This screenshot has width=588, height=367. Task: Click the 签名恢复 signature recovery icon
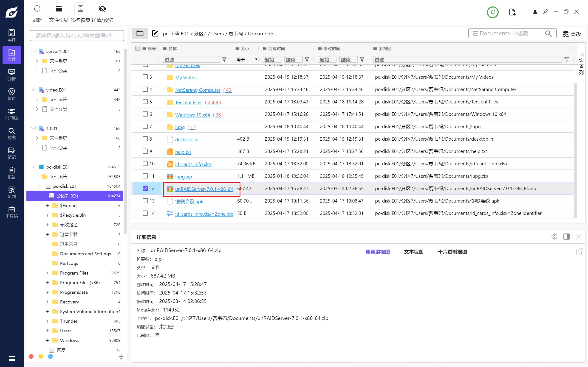[80, 9]
